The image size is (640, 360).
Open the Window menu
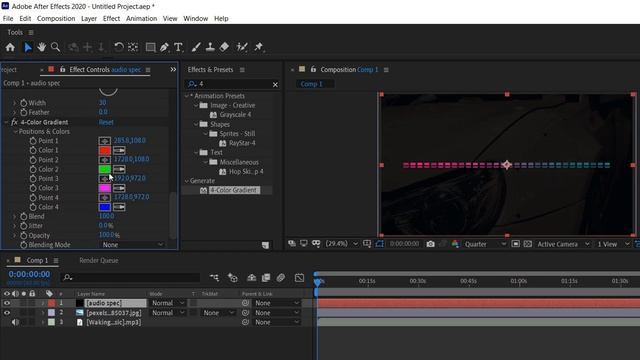[195, 18]
